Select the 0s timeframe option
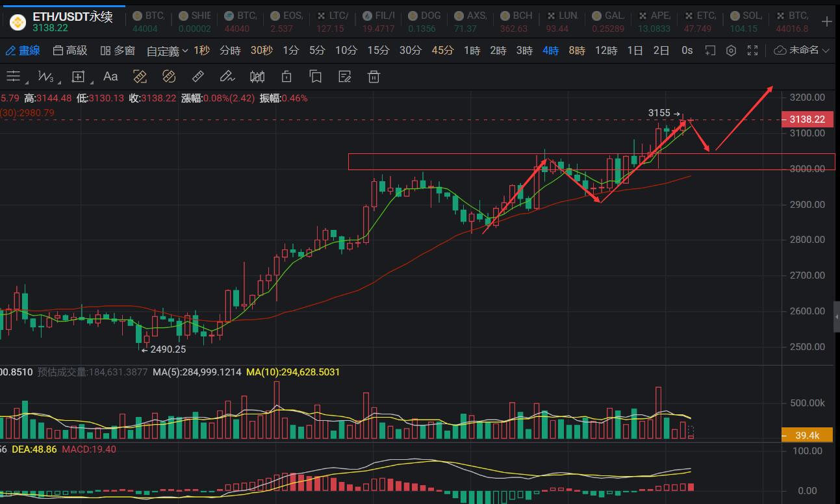 (x=687, y=51)
